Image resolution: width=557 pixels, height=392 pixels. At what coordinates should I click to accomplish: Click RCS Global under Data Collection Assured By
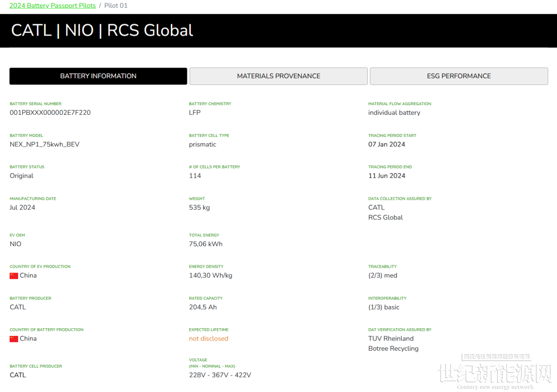click(x=385, y=217)
